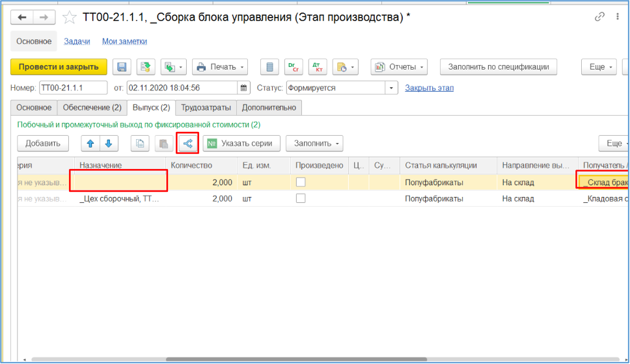The height and width of the screenshot is (364, 630).
Task: Open the Мои заметки link
Action: point(124,42)
